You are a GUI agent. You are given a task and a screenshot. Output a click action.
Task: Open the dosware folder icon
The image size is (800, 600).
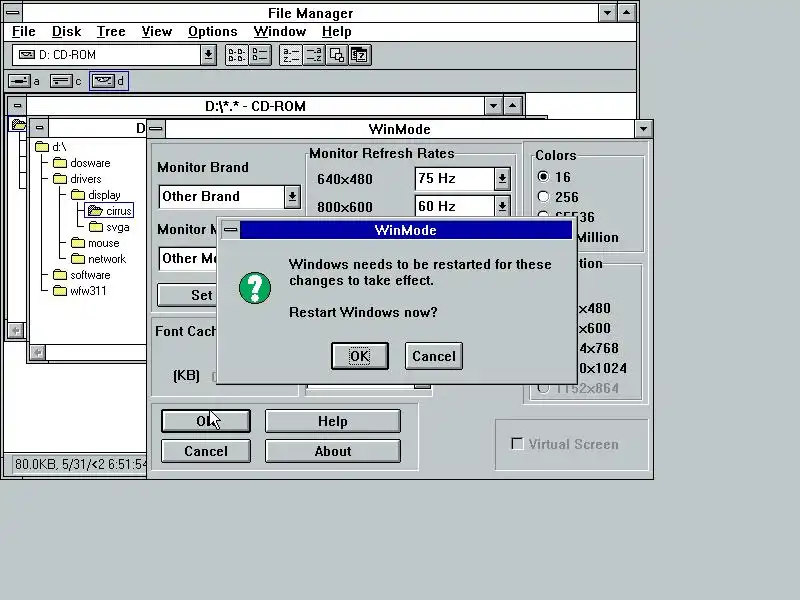(60, 163)
